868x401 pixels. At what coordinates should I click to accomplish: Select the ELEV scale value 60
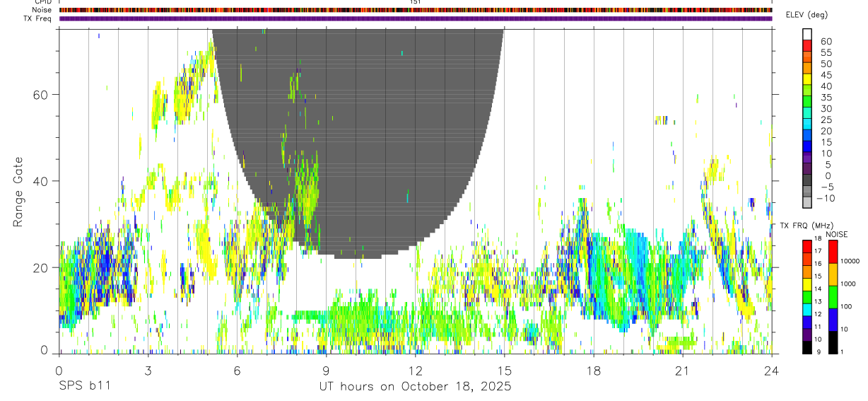point(826,41)
